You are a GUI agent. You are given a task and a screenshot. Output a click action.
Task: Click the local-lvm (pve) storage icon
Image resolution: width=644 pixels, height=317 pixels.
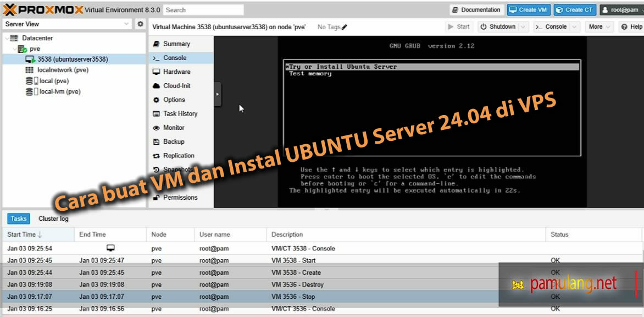32,91
